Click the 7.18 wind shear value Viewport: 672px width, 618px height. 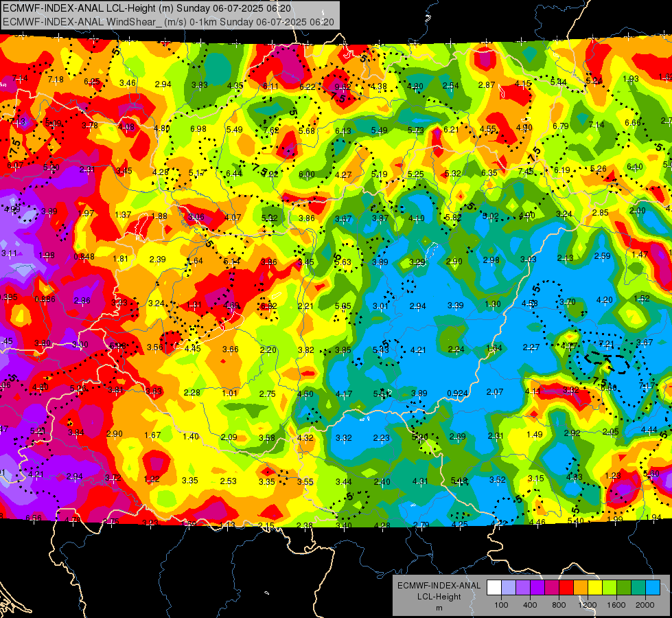coord(56,80)
